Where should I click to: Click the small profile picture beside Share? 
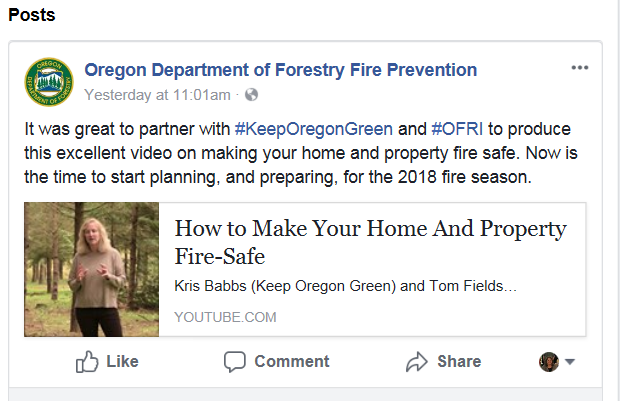click(x=548, y=362)
